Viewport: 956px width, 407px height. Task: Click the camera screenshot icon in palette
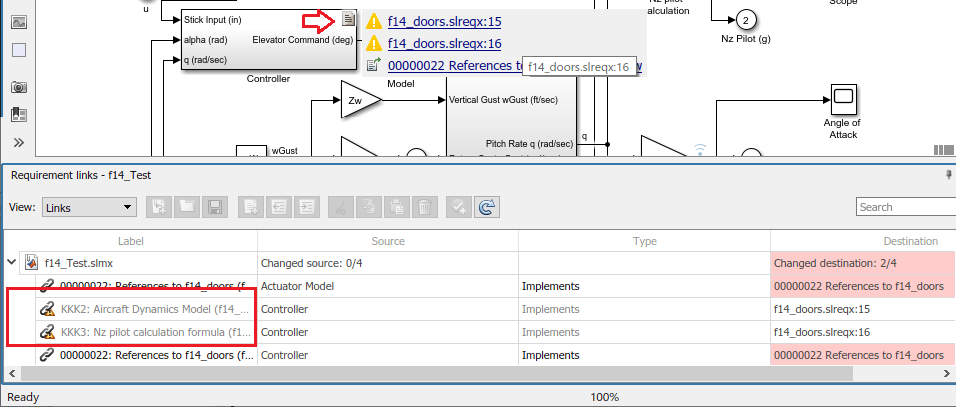pyautogui.click(x=19, y=87)
